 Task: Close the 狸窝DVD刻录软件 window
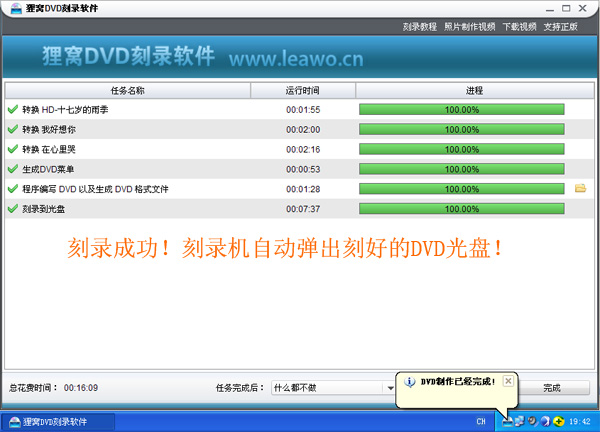pyautogui.click(x=583, y=8)
